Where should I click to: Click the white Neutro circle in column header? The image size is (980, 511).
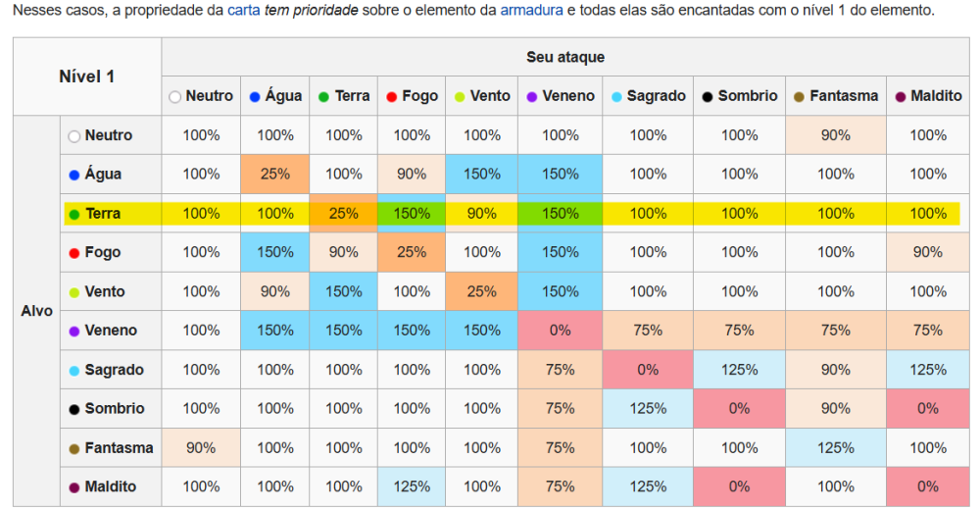pos(175,97)
